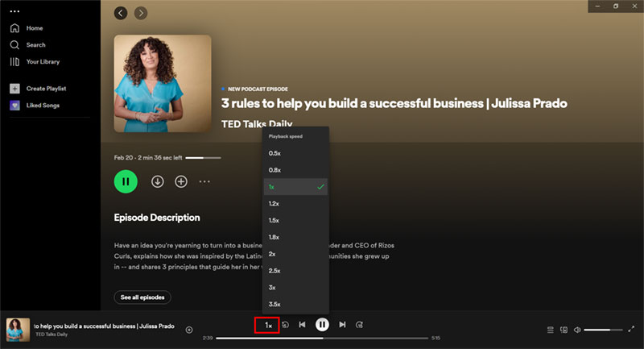Add now-playing episode via plus icon
The width and height of the screenshot is (644, 349).
pyautogui.click(x=189, y=330)
